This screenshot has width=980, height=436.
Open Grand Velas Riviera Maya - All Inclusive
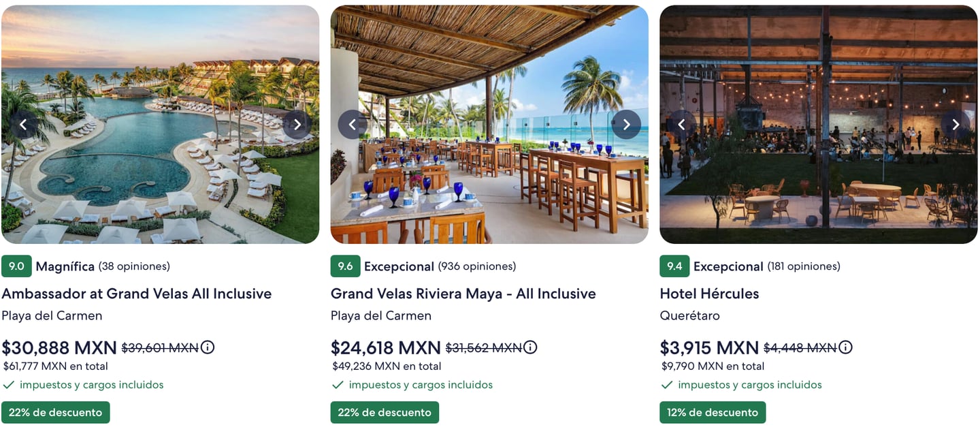tap(463, 294)
